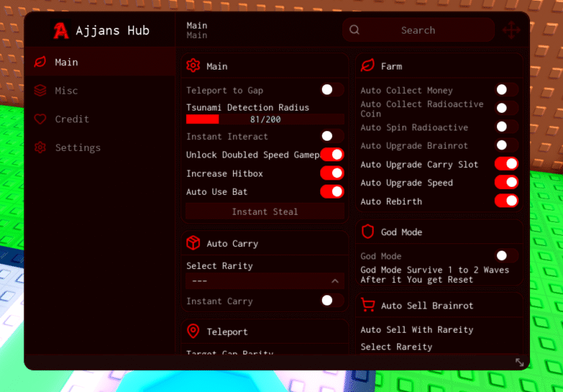This screenshot has height=392, width=563.
Task: Click the Main breadcrumb heading at top
Action: [196, 26]
